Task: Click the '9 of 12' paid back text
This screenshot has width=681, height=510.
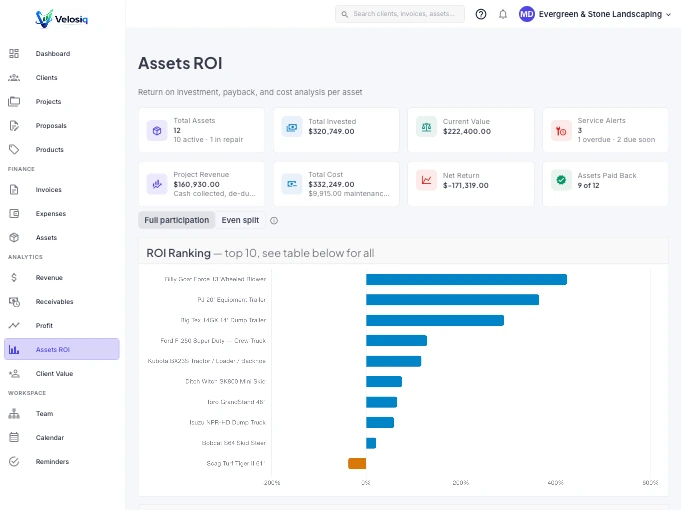Action: pos(588,185)
